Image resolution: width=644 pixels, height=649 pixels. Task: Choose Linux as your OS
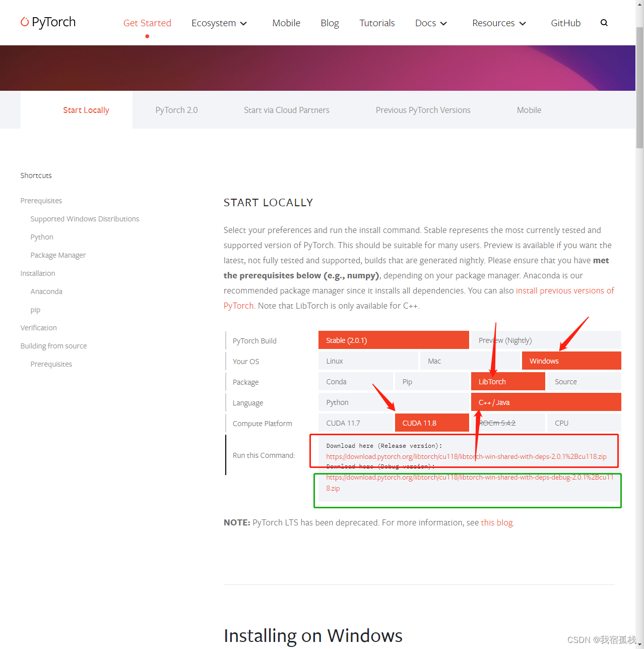click(x=368, y=361)
